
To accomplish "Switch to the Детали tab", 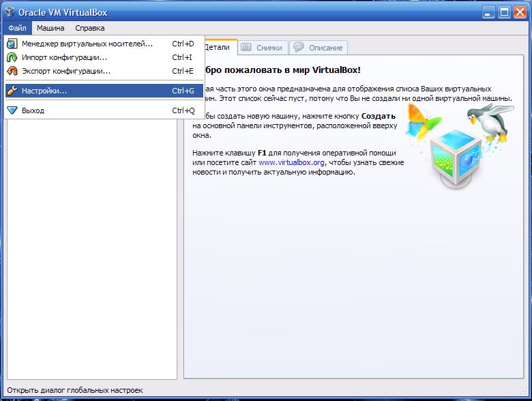I will coord(220,47).
